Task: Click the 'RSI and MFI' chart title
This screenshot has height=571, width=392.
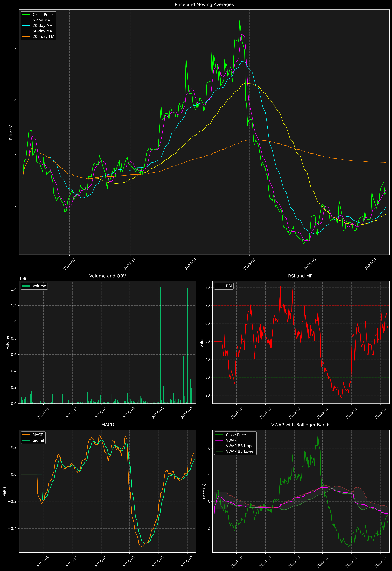Action: coord(301,276)
